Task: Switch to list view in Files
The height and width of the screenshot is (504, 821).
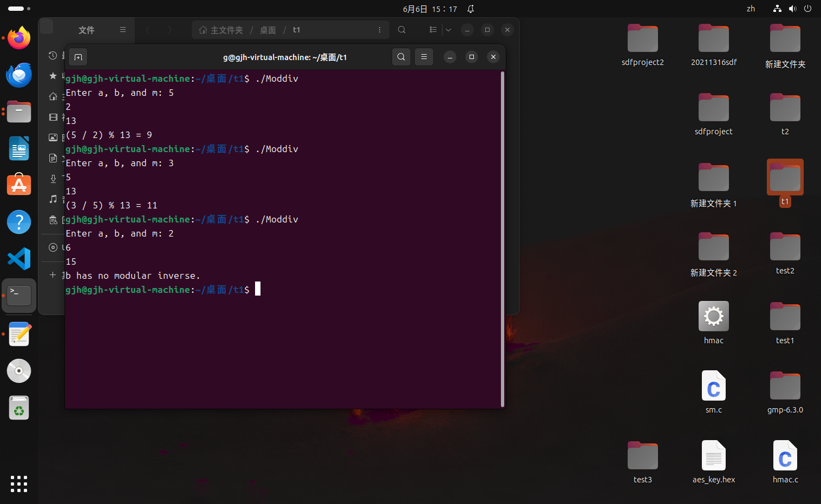Action: coord(433,30)
